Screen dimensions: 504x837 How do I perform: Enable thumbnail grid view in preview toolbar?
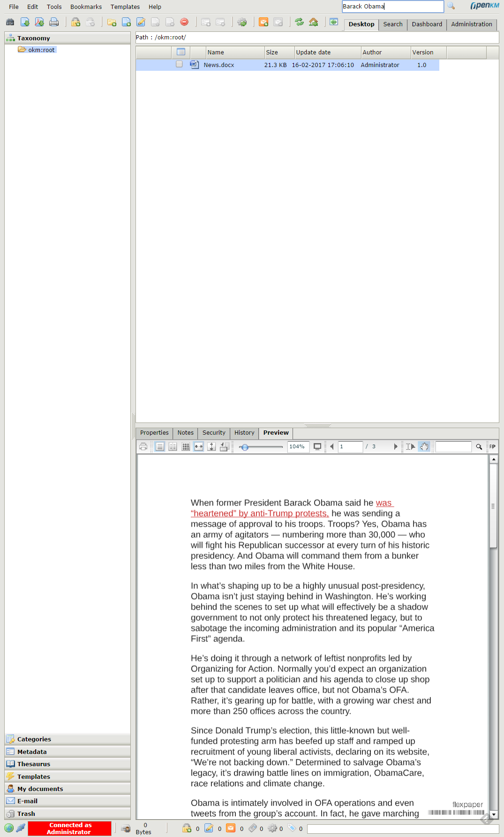tap(186, 447)
